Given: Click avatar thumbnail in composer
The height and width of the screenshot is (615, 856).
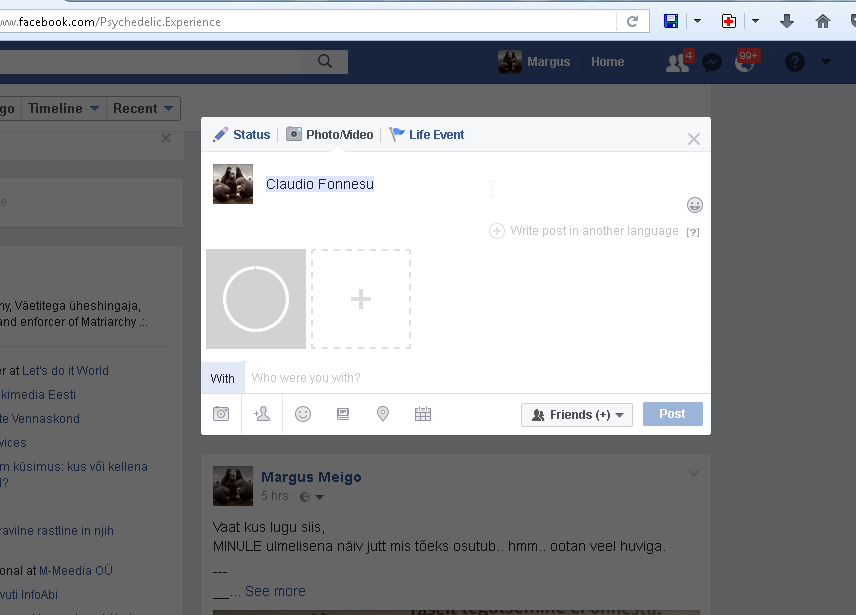Looking at the screenshot, I should [233, 184].
